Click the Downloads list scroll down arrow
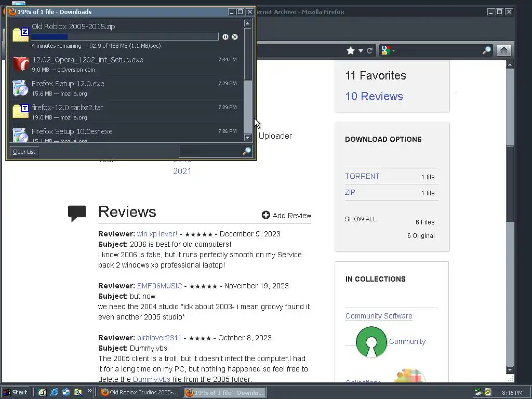 [248, 137]
